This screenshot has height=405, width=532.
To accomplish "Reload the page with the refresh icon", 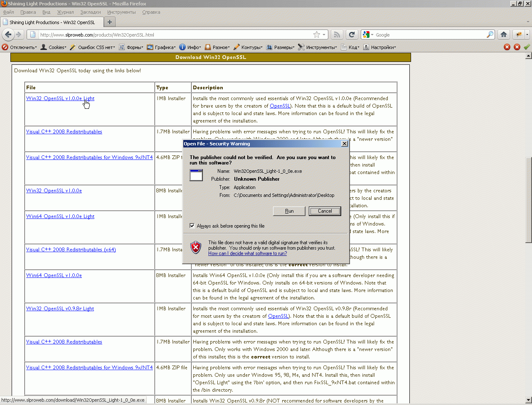I will (x=352, y=35).
